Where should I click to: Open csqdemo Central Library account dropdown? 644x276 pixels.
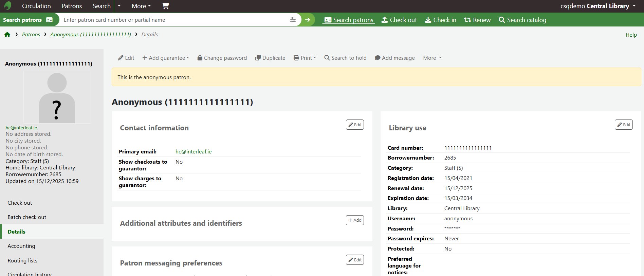click(598, 6)
